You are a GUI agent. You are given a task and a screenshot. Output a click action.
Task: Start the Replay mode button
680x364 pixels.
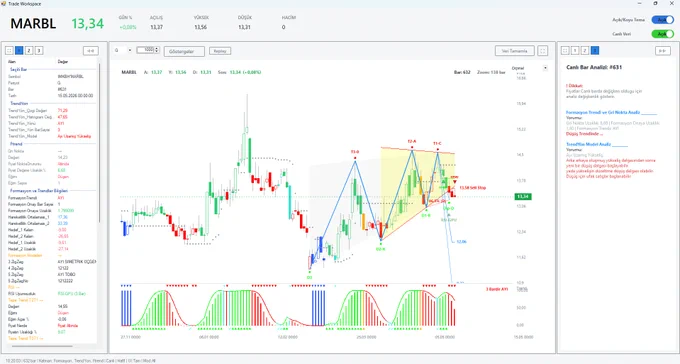tap(220, 51)
